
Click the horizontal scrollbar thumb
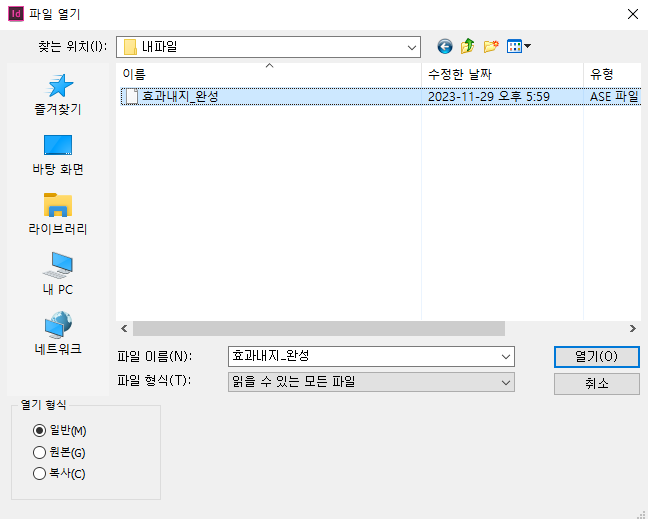click(319, 329)
